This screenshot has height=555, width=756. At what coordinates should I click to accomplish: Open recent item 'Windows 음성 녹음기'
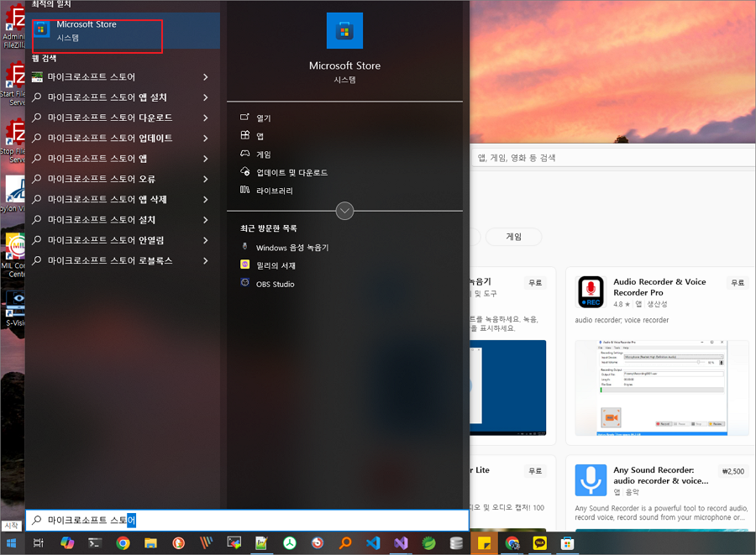click(x=291, y=247)
